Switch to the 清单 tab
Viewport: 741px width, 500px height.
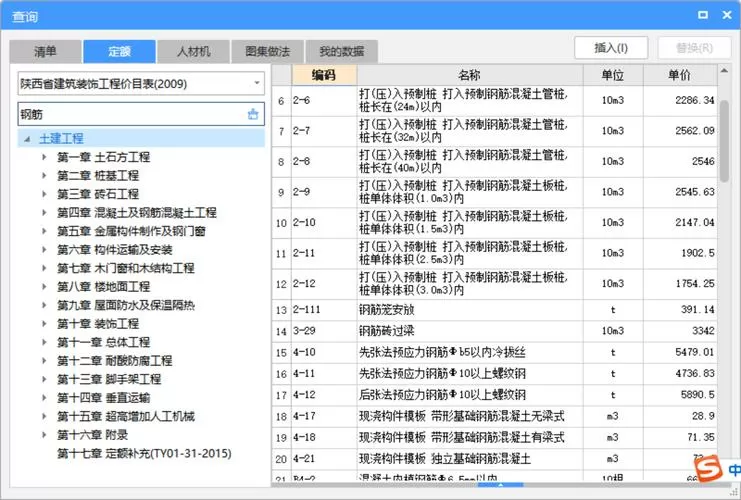coord(45,51)
